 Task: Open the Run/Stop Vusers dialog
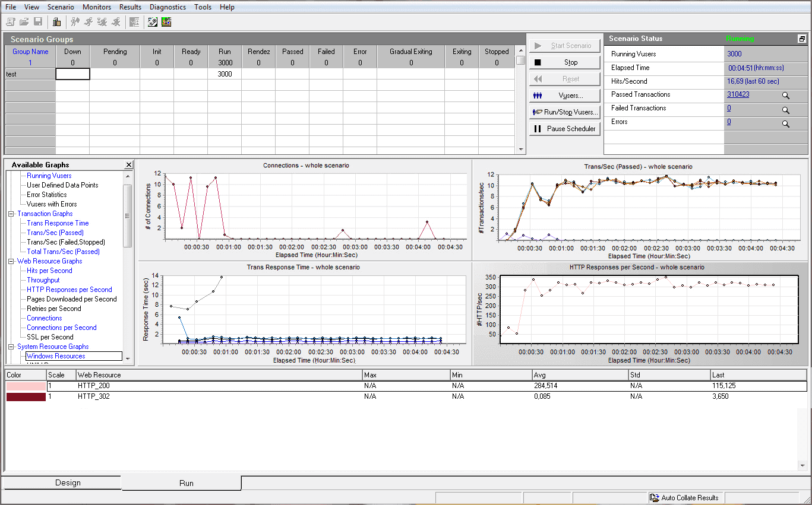pyautogui.click(x=564, y=112)
